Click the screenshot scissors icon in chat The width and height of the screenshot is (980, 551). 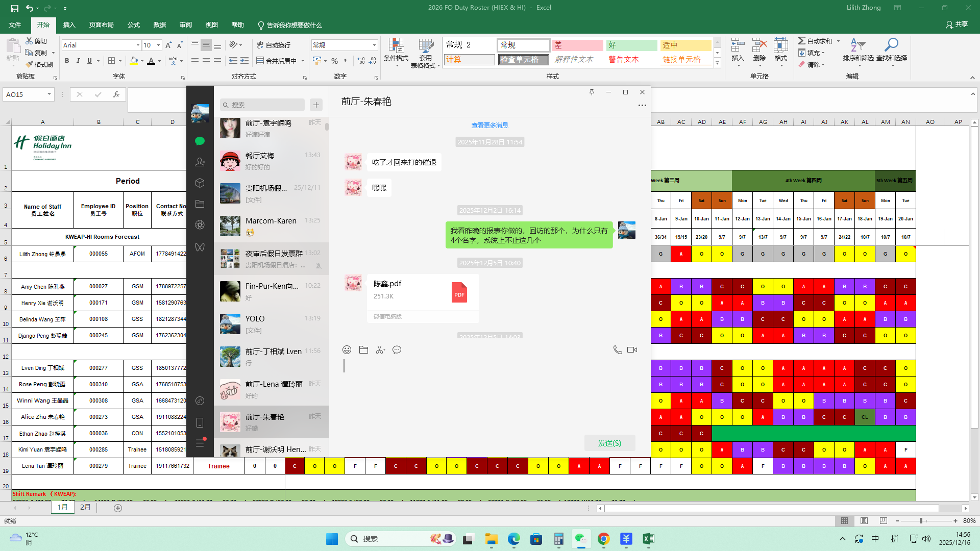click(380, 350)
